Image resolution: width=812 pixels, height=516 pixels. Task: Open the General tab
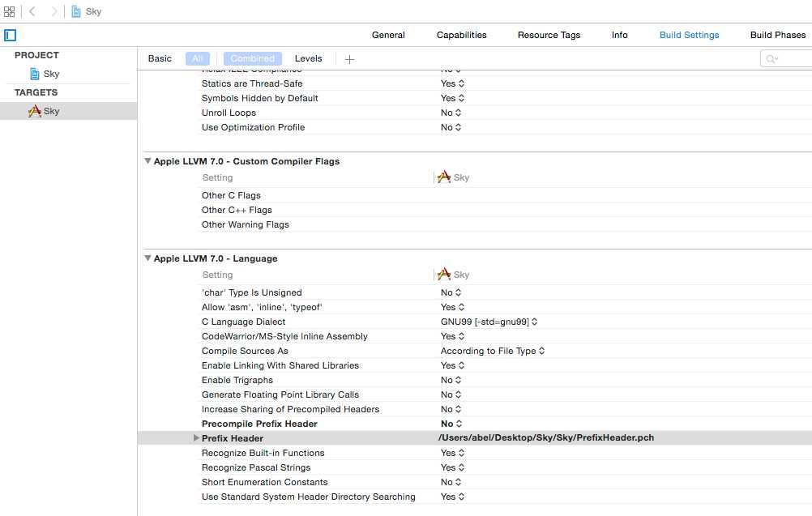pyautogui.click(x=388, y=35)
